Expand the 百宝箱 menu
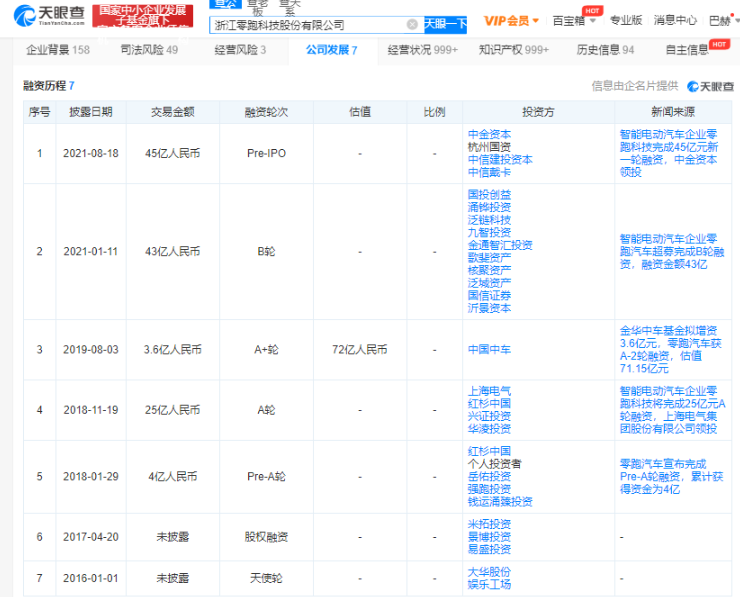This screenshot has height=597, width=740. (x=572, y=20)
